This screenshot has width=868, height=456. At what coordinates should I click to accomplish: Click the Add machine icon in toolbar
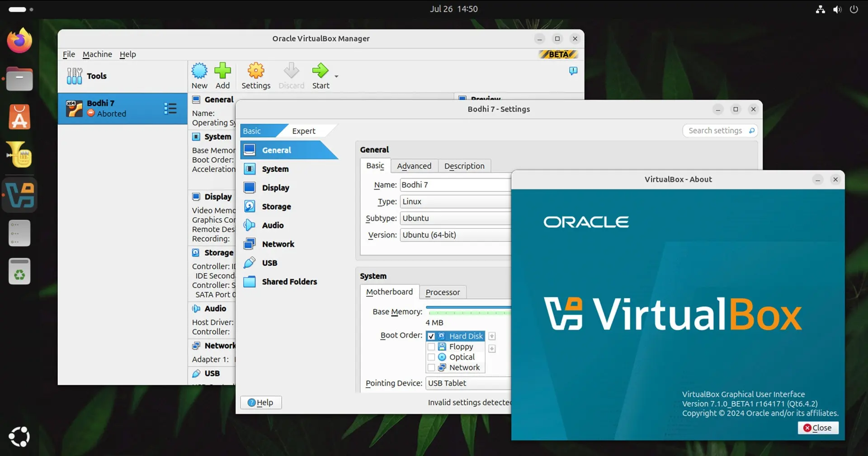click(x=223, y=71)
